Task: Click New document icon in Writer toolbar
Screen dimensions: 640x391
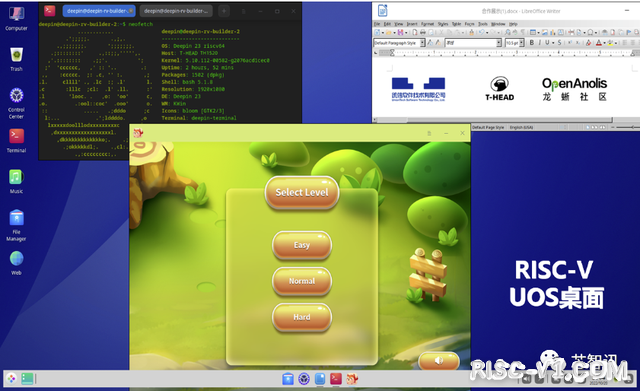Action: click(x=378, y=33)
